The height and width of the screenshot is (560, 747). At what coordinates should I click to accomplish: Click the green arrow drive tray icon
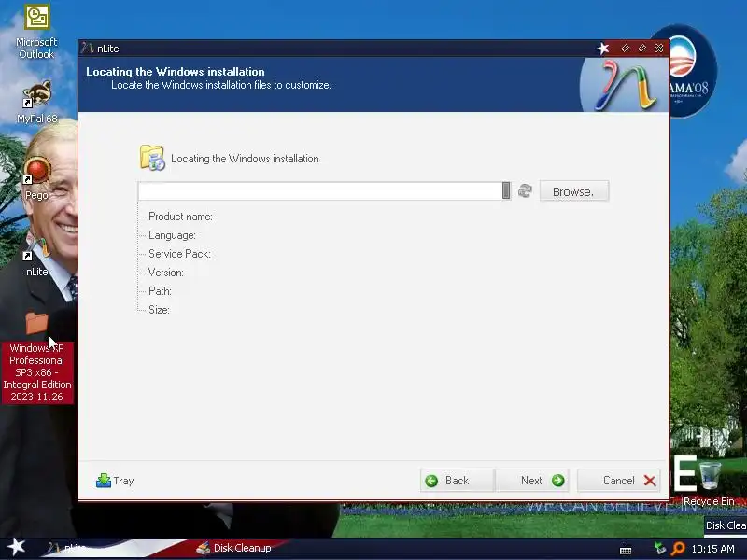(660, 549)
